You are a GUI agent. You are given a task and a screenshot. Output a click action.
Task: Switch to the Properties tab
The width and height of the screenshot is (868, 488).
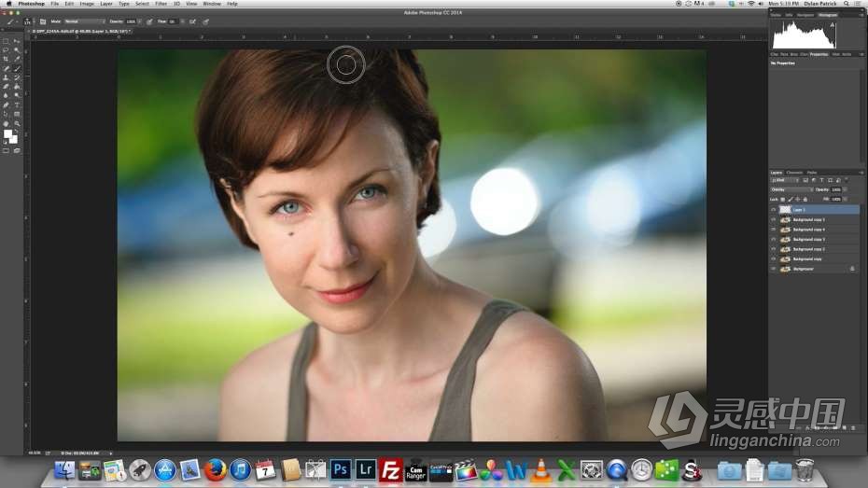point(819,54)
